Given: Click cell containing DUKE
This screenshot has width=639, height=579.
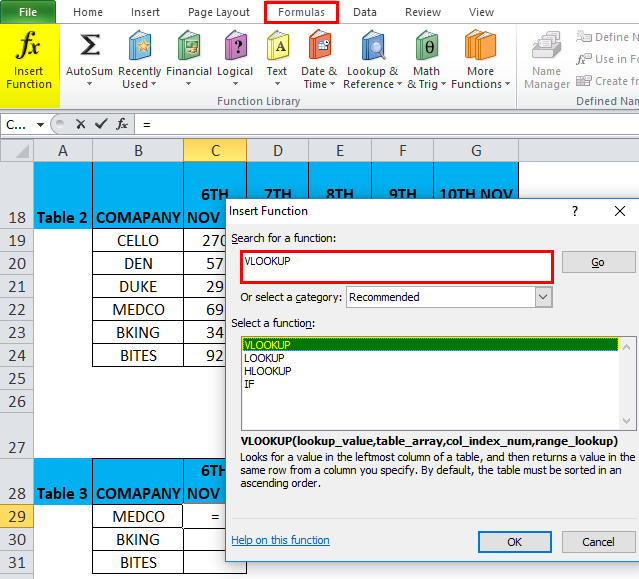Looking at the screenshot, I should coord(138,286).
